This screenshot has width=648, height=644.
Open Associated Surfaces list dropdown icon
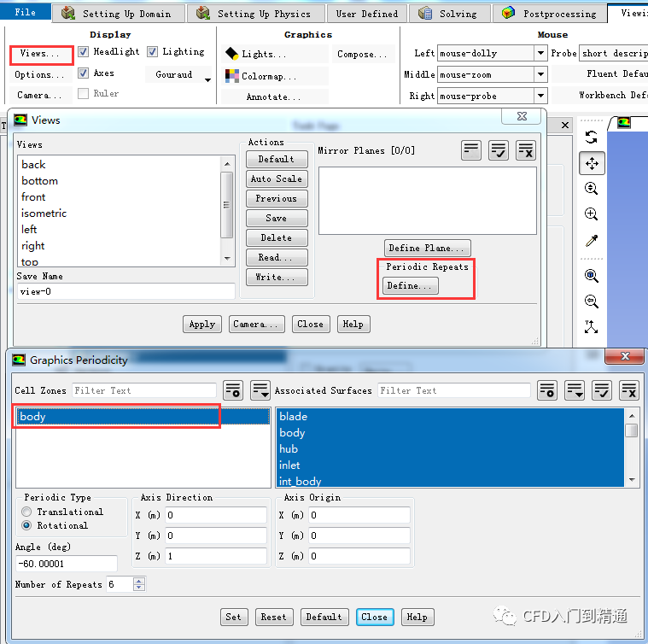pos(575,390)
